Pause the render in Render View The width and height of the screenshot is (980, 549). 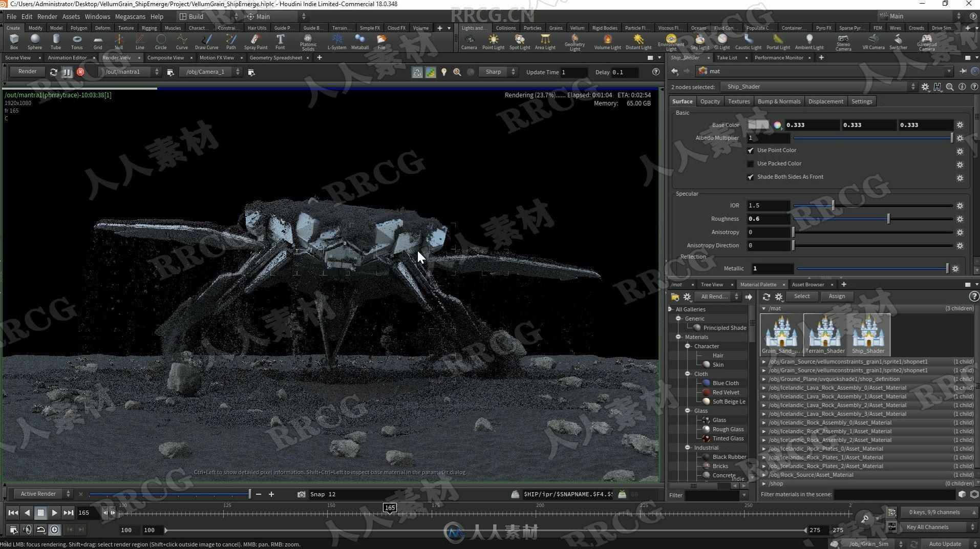point(67,72)
